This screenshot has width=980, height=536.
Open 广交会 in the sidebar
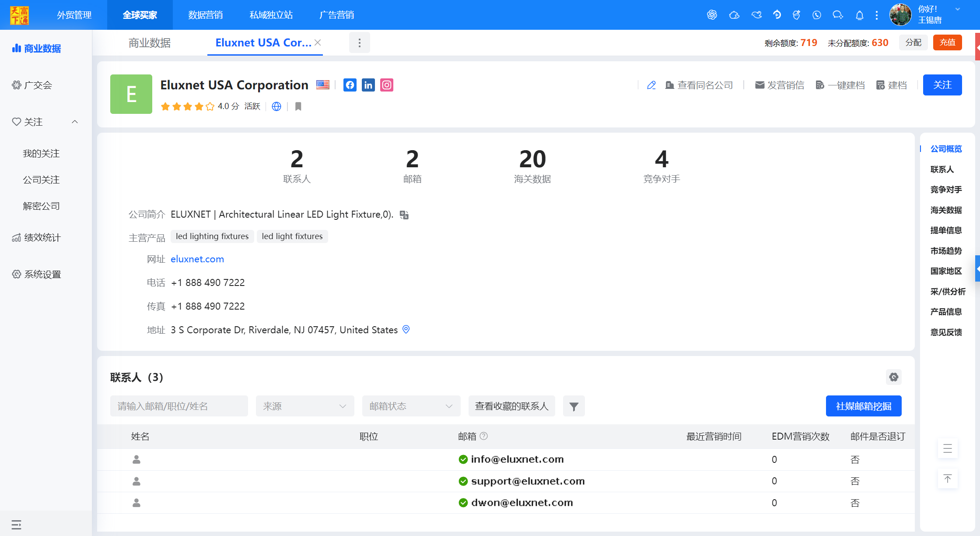click(32, 85)
